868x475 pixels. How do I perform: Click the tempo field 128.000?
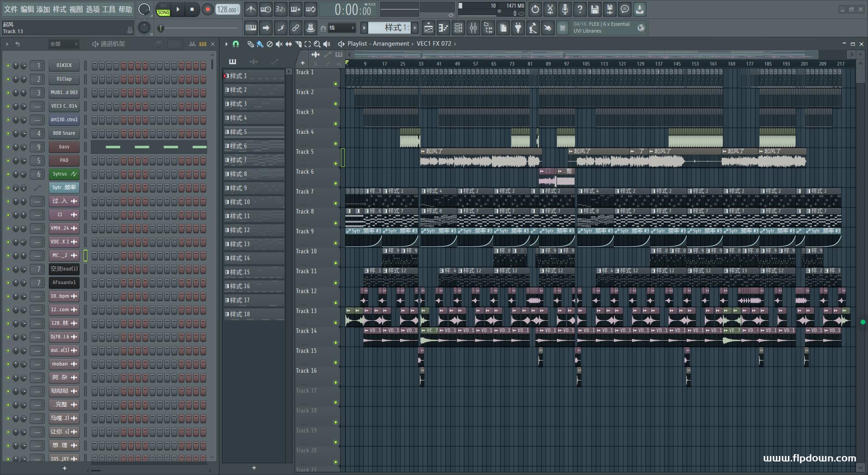click(228, 9)
